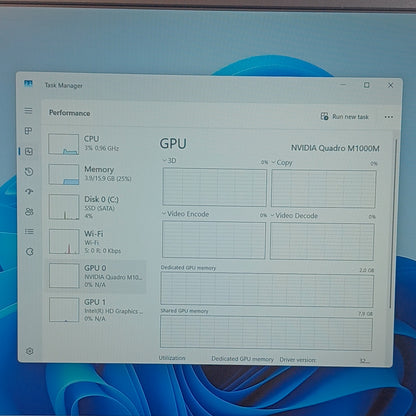Image resolution: width=416 pixels, height=416 pixels.
Task: Open the Services page icon
Action: [30, 252]
